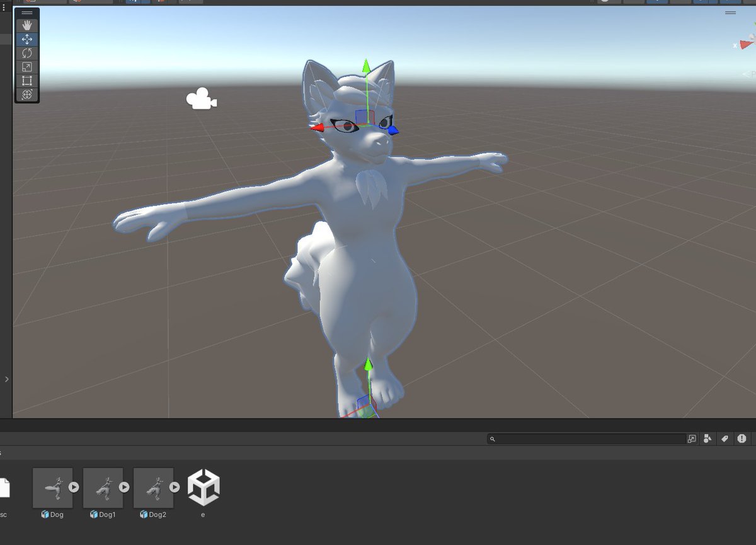Select the Rect tool
Screen dimensions: 756x545
[x=27, y=81]
